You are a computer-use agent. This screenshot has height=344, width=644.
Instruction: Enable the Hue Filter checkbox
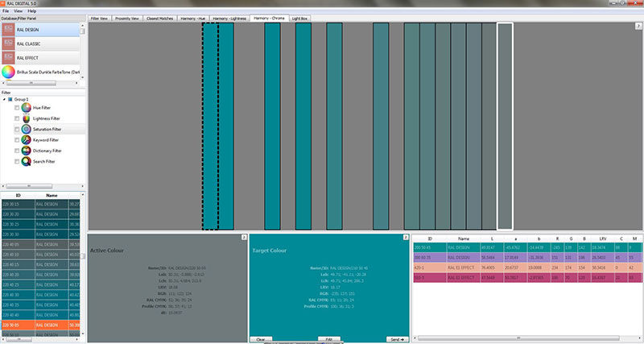tap(17, 108)
